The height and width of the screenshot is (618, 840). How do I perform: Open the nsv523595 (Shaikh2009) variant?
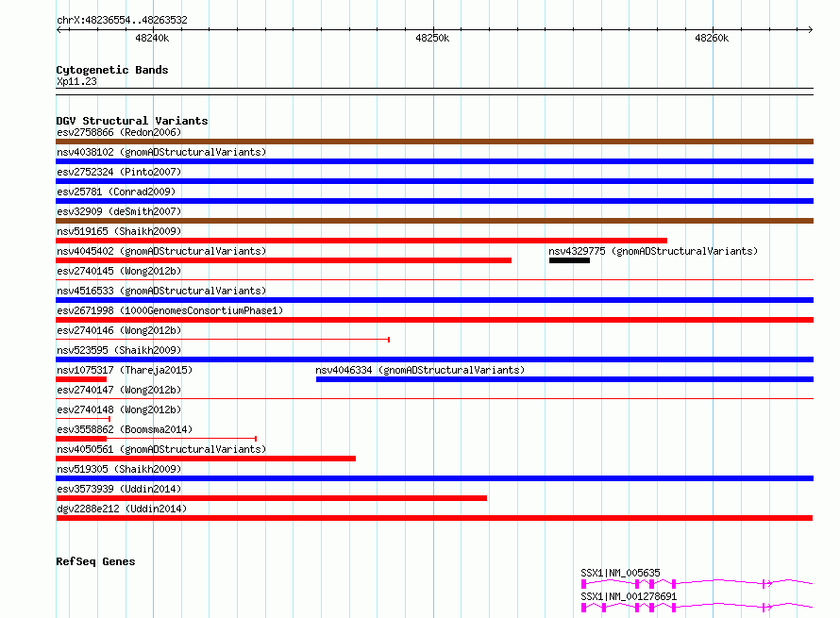coord(119,350)
